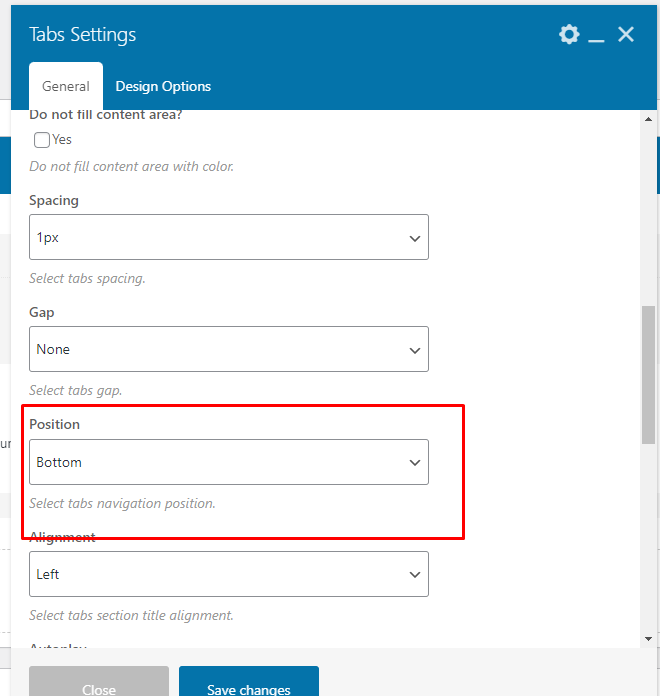The height and width of the screenshot is (696, 660).
Task: Open the Position dropdown showing Bottom
Action: 229,462
